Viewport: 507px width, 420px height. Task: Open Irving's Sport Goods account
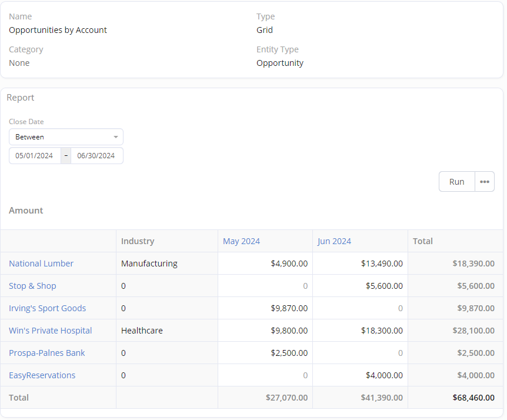coord(47,308)
